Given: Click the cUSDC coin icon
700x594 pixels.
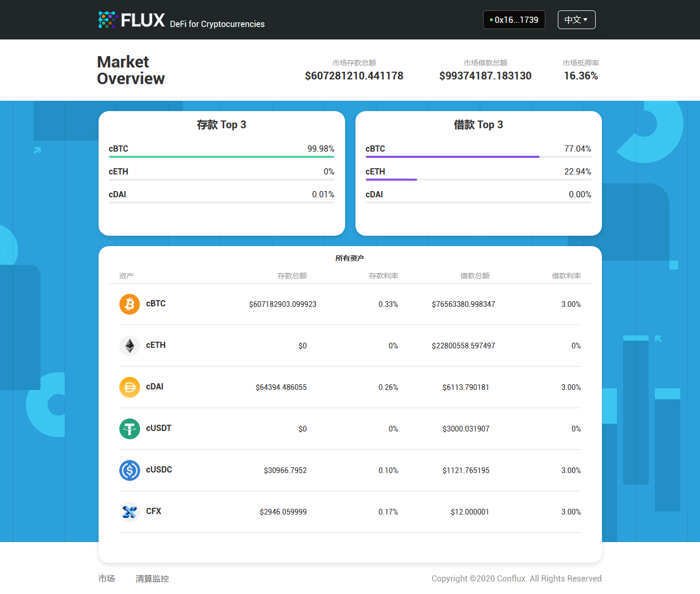Looking at the screenshot, I should 130,470.
